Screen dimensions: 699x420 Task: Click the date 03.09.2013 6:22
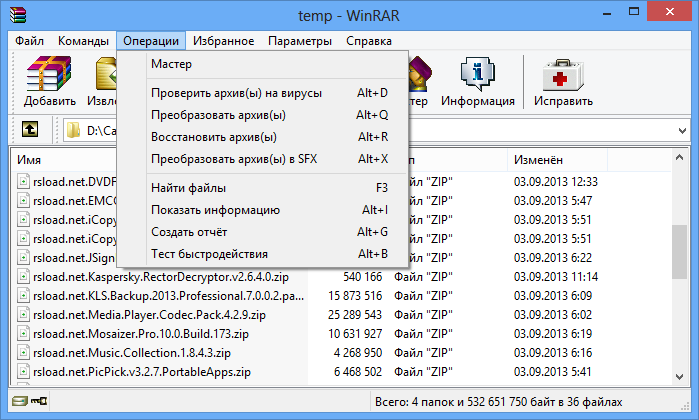(553, 258)
